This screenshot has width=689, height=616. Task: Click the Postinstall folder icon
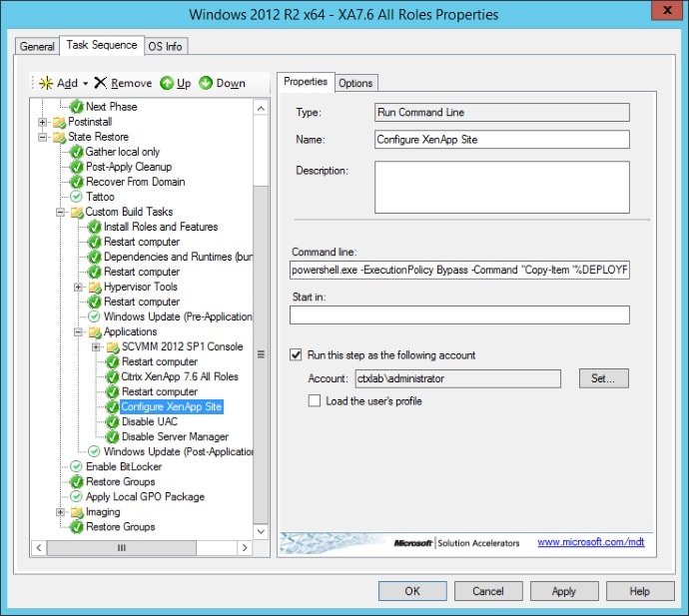(59, 122)
